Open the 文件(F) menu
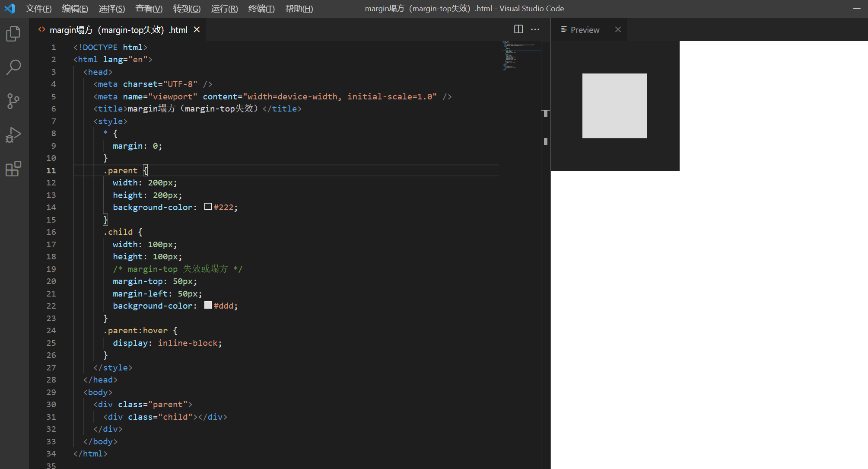This screenshot has width=868, height=469. click(x=38, y=9)
